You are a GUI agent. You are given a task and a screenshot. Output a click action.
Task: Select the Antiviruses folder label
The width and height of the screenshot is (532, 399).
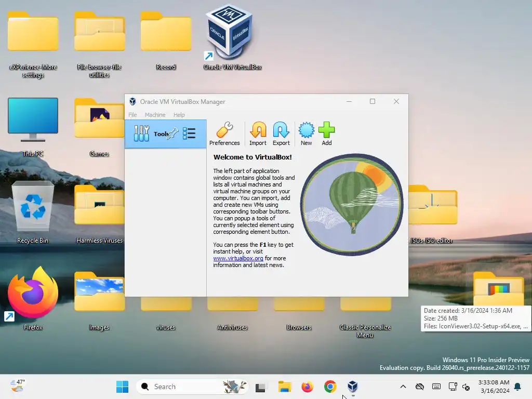pos(232,327)
